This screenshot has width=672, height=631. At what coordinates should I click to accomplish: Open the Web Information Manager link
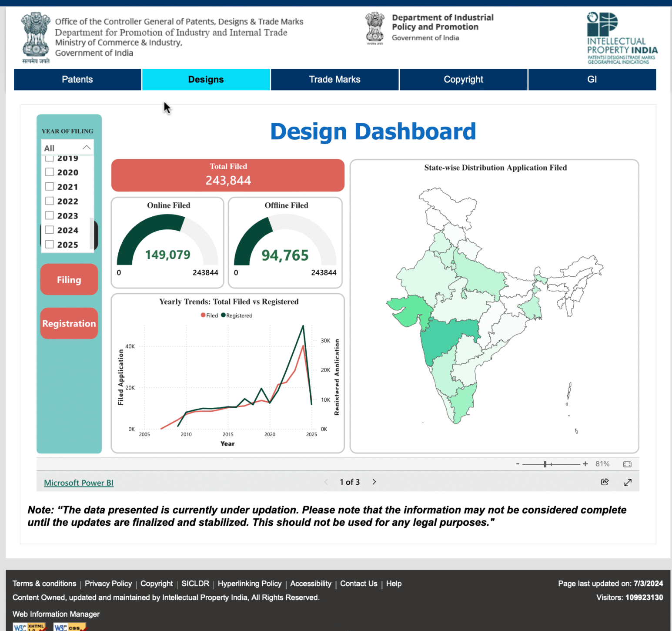tap(56, 614)
